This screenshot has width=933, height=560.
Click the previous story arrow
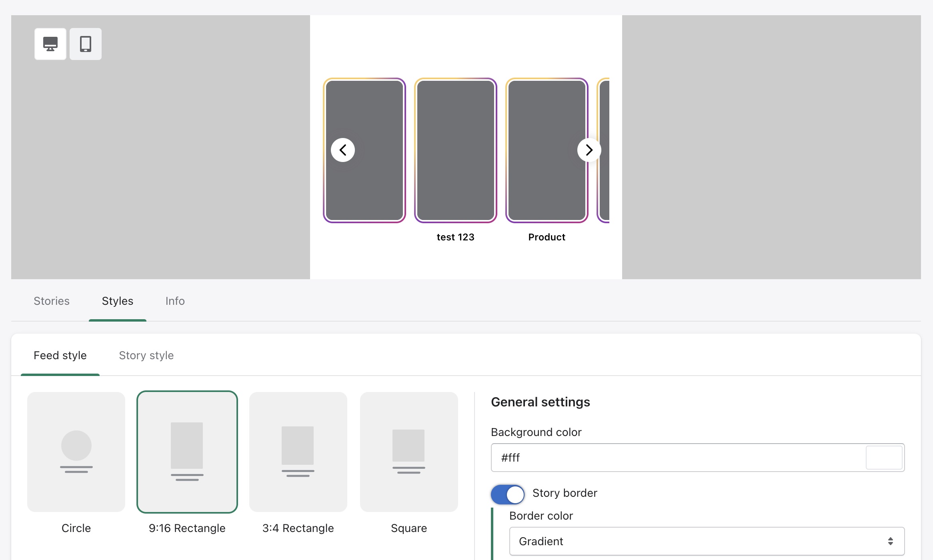point(343,150)
